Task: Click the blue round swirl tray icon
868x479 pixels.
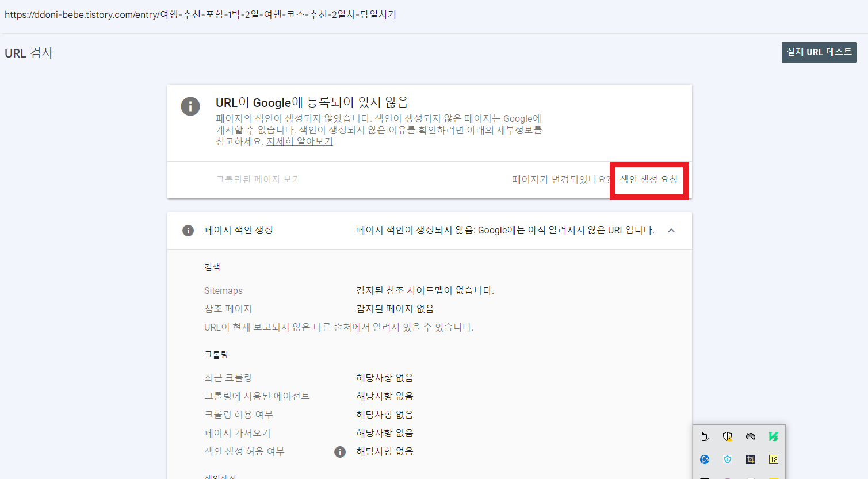Action: pos(705,459)
